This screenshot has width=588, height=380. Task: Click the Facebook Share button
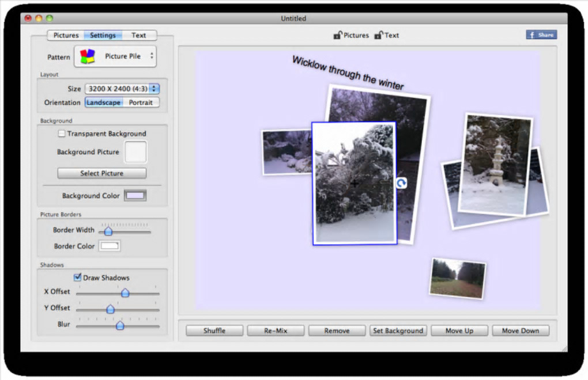pyautogui.click(x=541, y=35)
